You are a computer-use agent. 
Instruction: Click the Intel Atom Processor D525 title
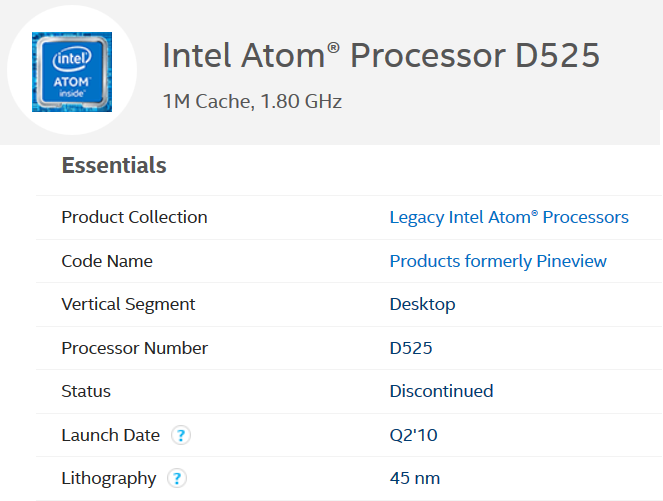coord(381,55)
